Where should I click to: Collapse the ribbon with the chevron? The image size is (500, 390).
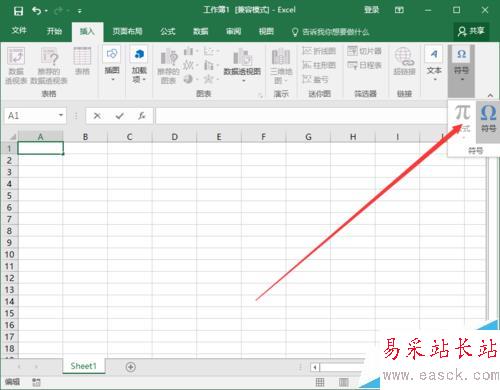pyautogui.click(x=490, y=95)
